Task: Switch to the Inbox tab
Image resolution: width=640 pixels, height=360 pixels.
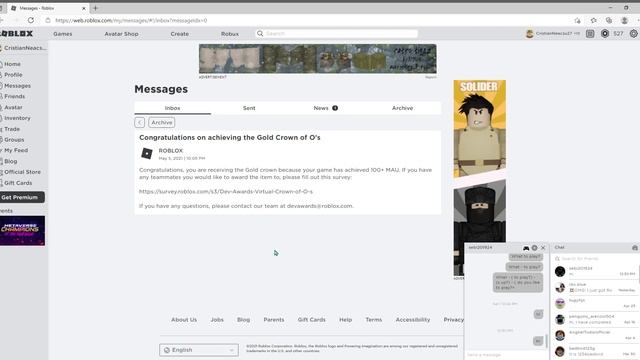Action: (x=172, y=108)
